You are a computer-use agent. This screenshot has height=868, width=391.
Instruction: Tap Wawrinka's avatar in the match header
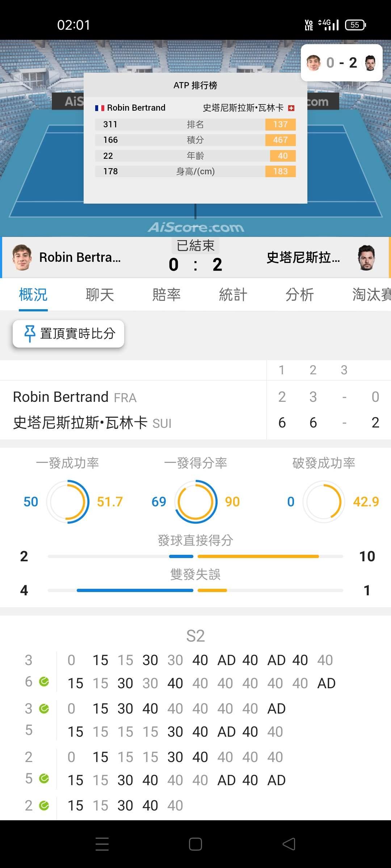366,258
